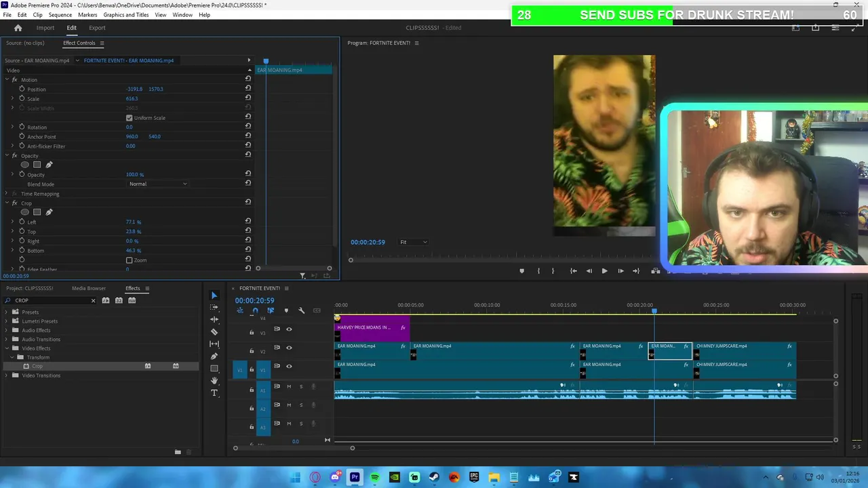Toggle V2 track output eye
Screen dimensions: 868x488
(289, 348)
